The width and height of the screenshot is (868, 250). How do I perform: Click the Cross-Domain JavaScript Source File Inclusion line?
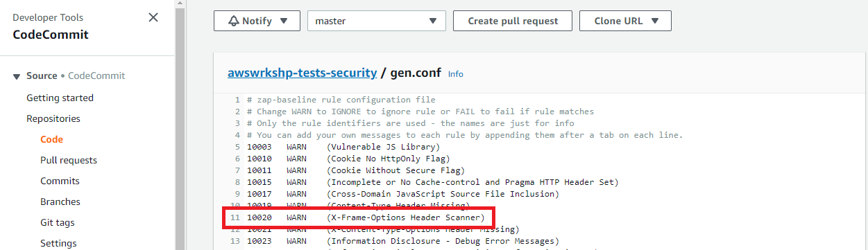pos(402,194)
